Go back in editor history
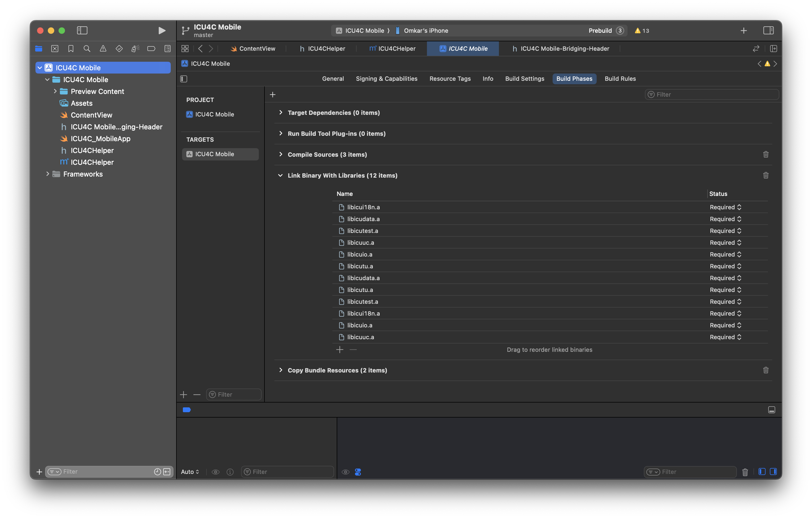 click(200, 49)
